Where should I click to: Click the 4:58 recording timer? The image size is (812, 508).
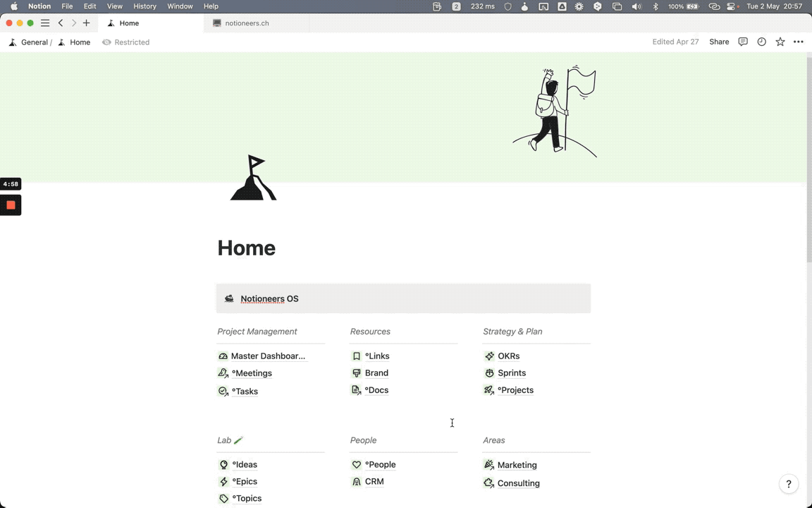pyautogui.click(x=11, y=184)
